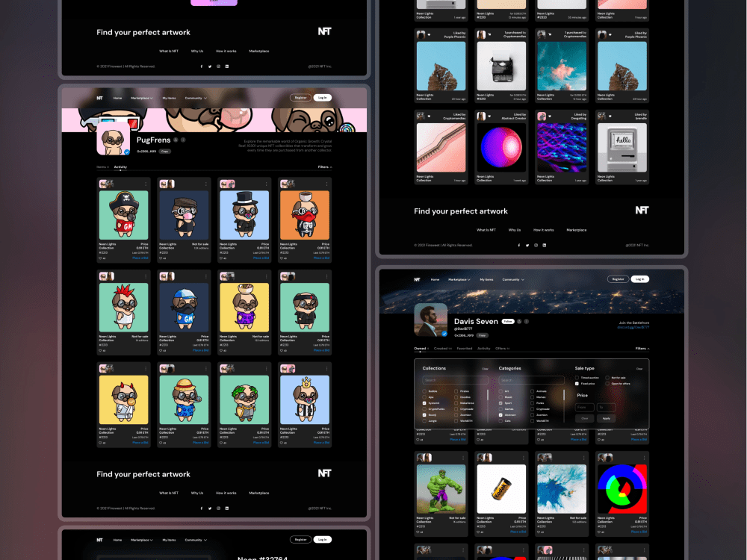Check the Doodles collection checkbox

click(x=456, y=397)
